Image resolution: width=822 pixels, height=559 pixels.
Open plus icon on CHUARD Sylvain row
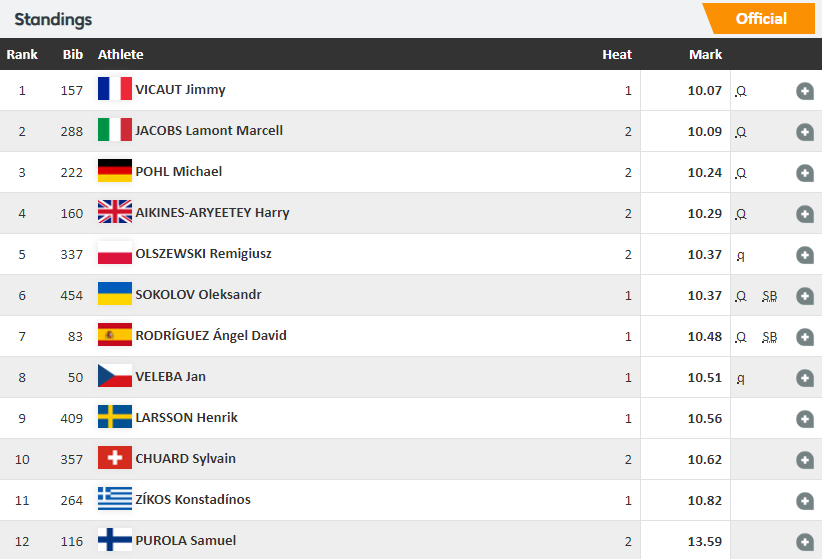[x=805, y=459]
